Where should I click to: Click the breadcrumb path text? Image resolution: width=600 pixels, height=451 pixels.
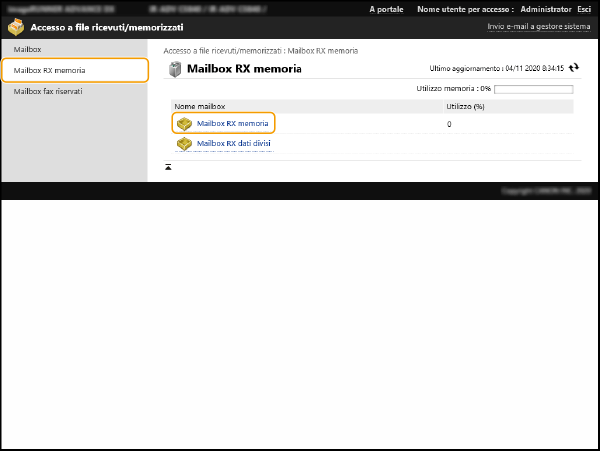click(261, 50)
